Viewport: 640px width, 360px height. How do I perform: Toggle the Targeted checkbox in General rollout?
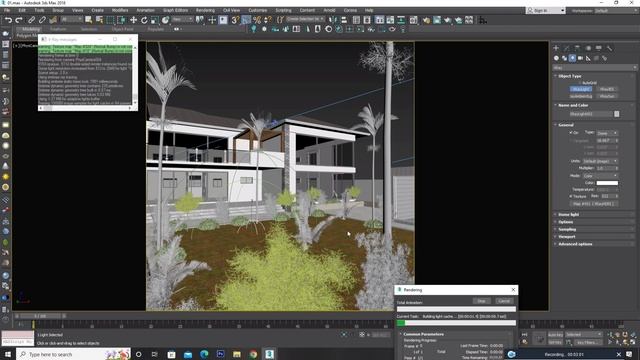pos(571,140)
